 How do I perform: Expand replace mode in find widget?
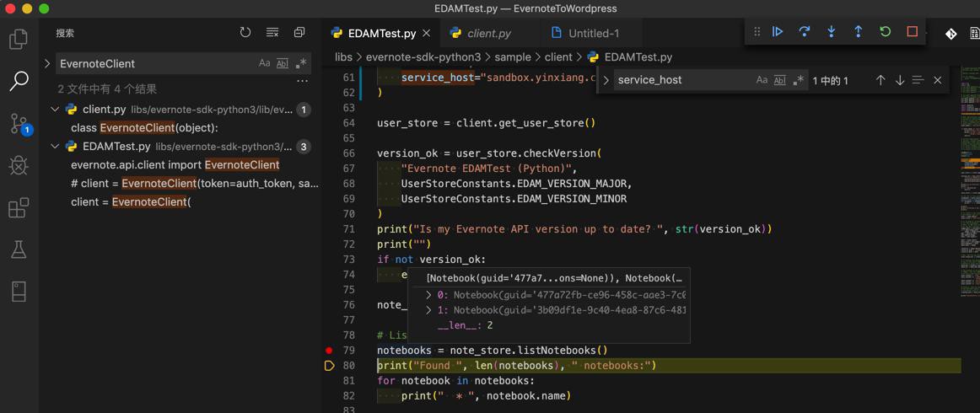[606, 80]
